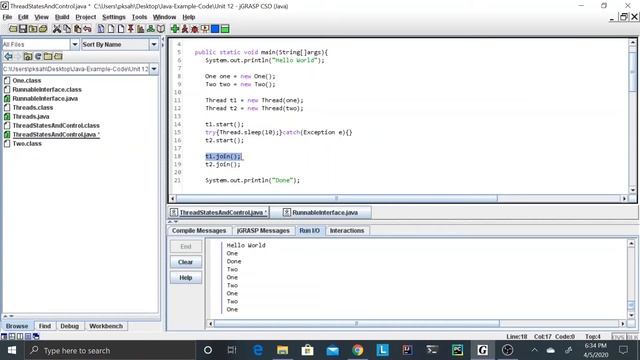This screenshot has height=360, width=640.
Task: Open the Sort By Name dropdown
Action: 154,44
